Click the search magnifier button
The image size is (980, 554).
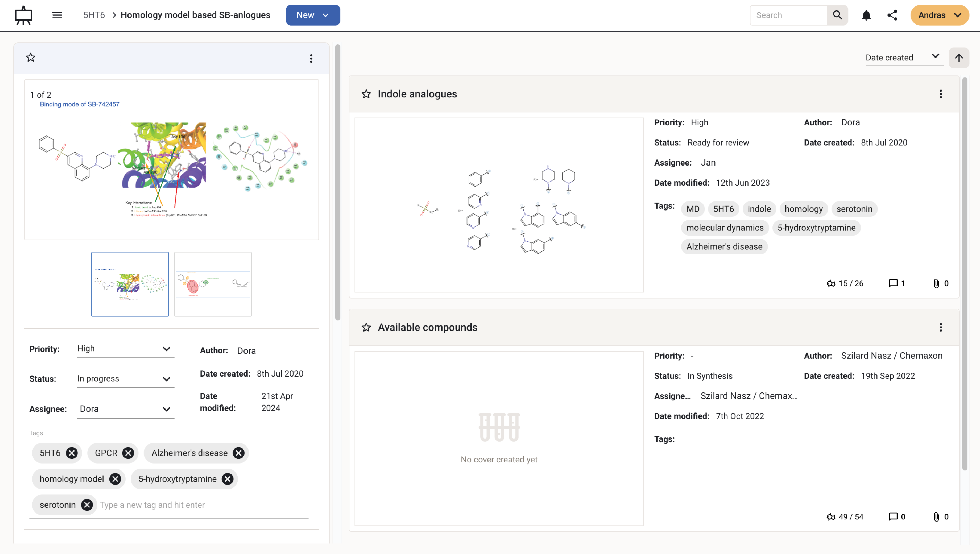[837, 15]
